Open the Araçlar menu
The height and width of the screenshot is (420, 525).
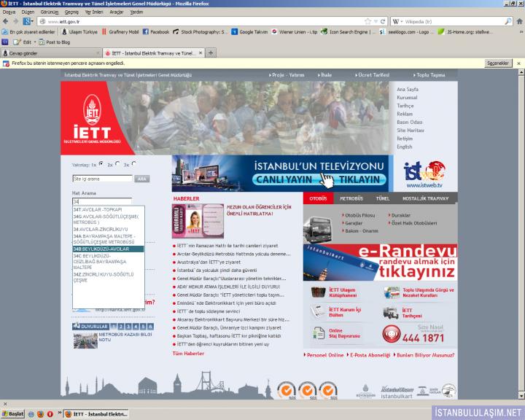point(117,12)
